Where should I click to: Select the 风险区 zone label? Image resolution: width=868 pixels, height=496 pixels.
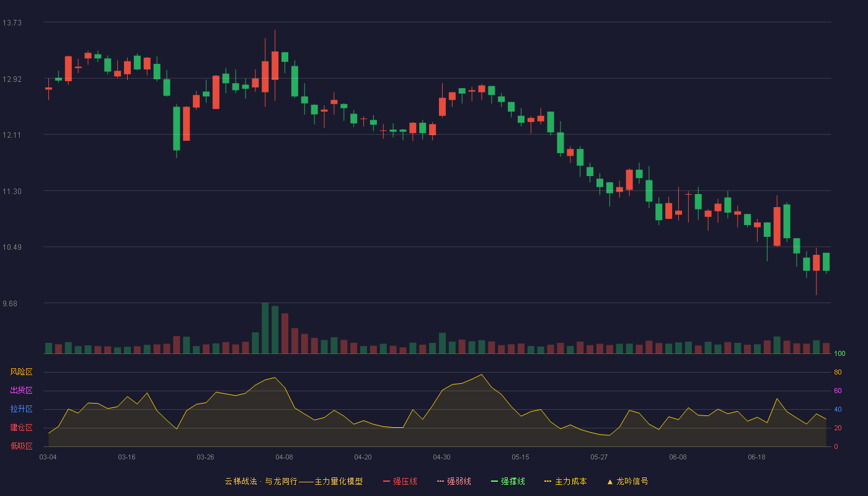coord(21,372)
